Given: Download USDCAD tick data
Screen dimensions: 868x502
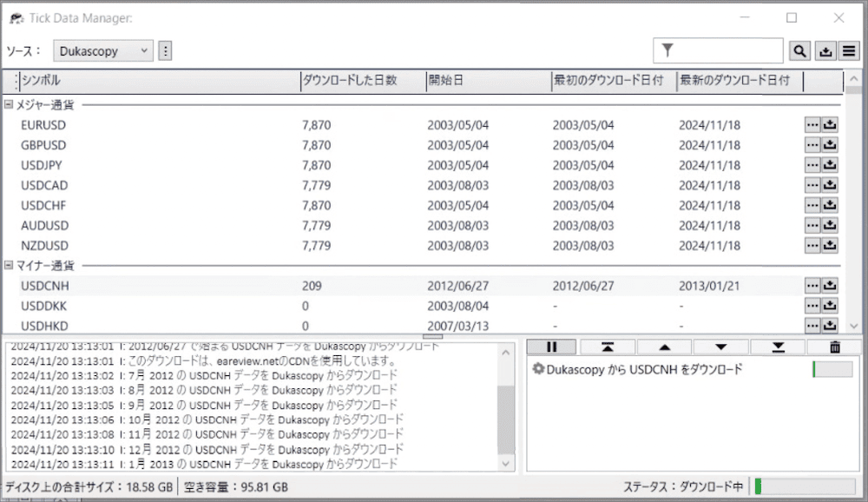Looking at the screenshot, I should click(829, 185).
